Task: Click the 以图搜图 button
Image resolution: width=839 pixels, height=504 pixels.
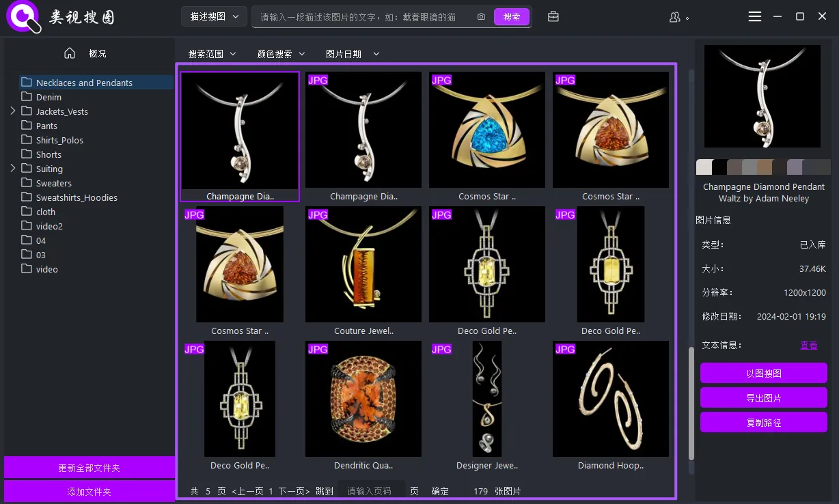Action: (x=763, y=372)
